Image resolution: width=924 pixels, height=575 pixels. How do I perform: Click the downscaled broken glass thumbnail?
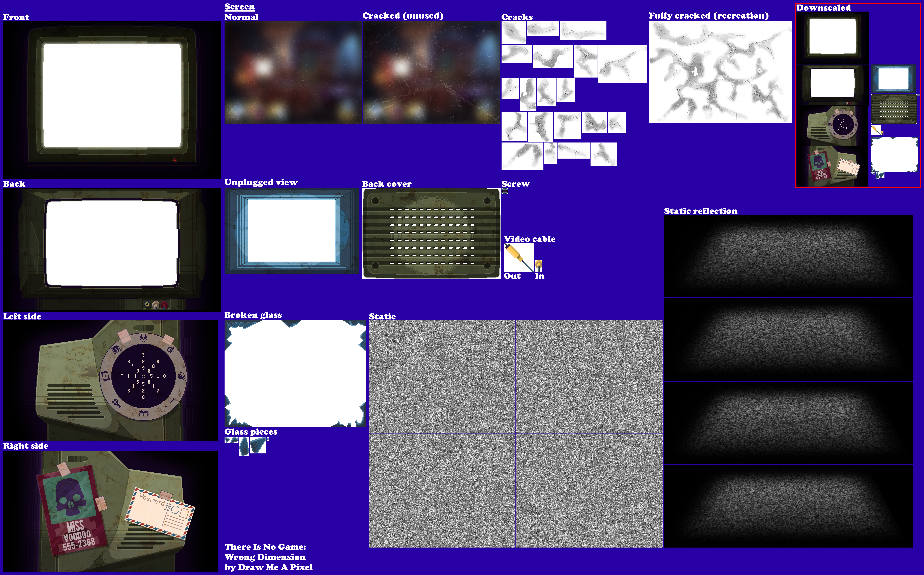tap(894, 154)
